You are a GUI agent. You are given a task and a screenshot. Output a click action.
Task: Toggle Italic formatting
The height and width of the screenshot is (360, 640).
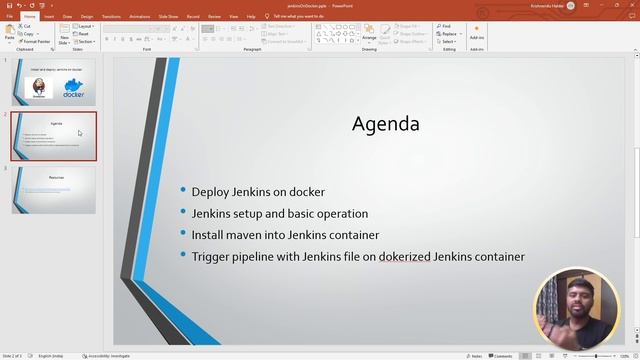[x=115, y=39]
